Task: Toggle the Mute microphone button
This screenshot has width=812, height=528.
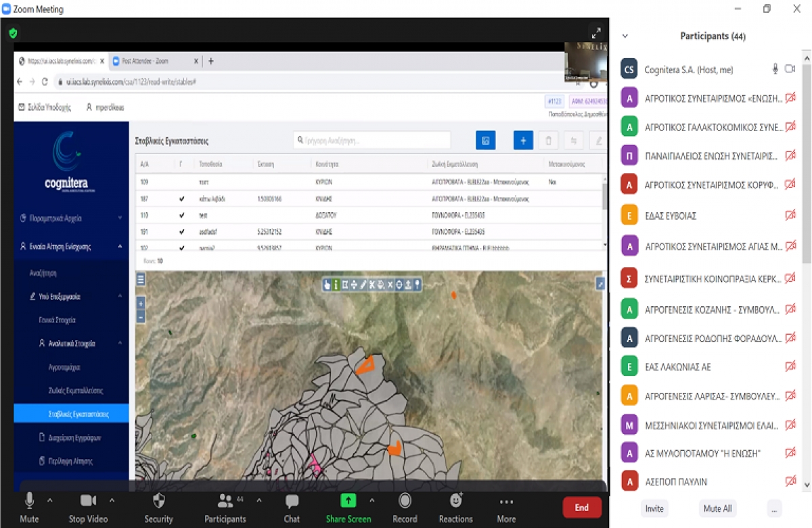Action: coord(29,501)
